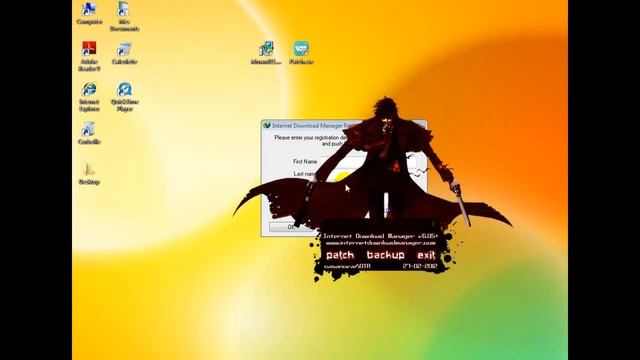Click the www.internetdownloadmanager.com text in patcher
This screenshot has height=360, width=640.
pyautogui.click(x=380, y=243)
